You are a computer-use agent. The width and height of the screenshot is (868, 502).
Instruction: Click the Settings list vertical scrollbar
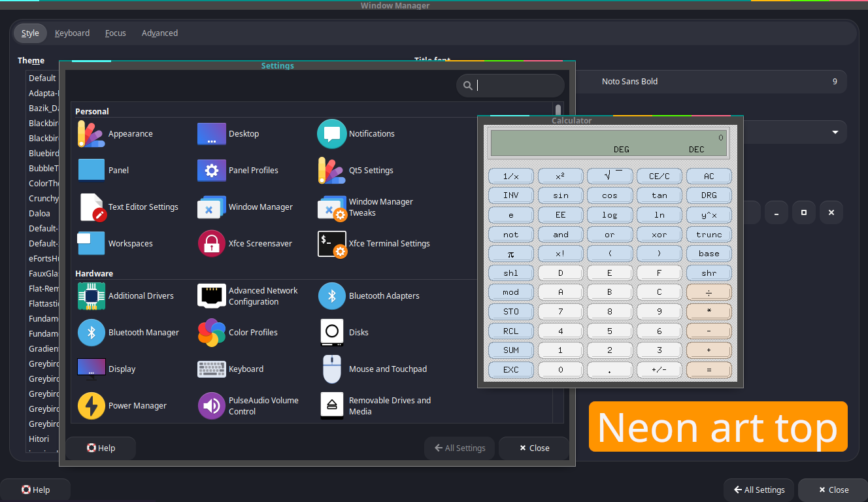558,261
